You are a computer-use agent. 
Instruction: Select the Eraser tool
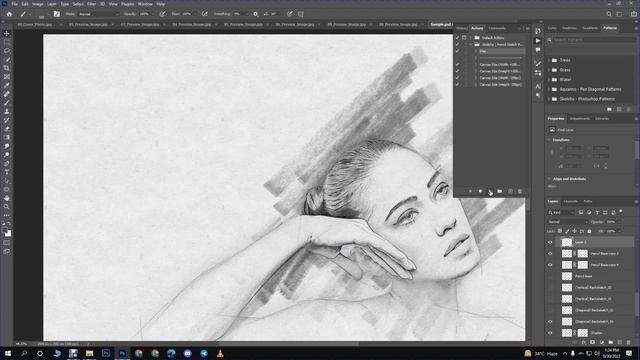point(7,129)
